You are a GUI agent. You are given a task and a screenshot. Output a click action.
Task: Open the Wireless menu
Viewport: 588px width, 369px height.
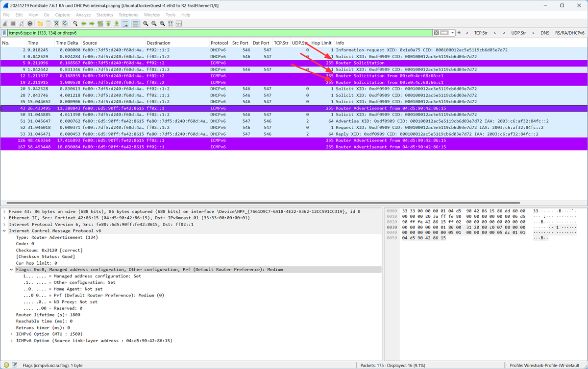tap(152, 15)
